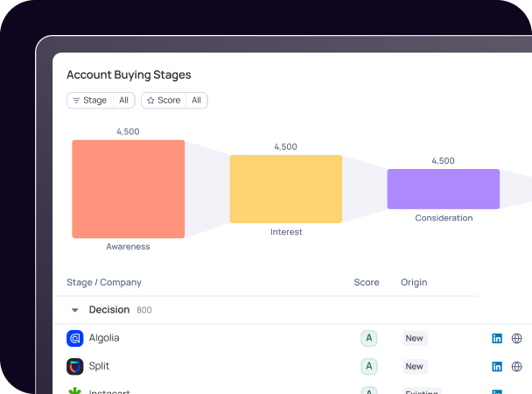Screen dimensions: 532x394
Task: Click the Stage / Company column header
Action: pos(104,282)
